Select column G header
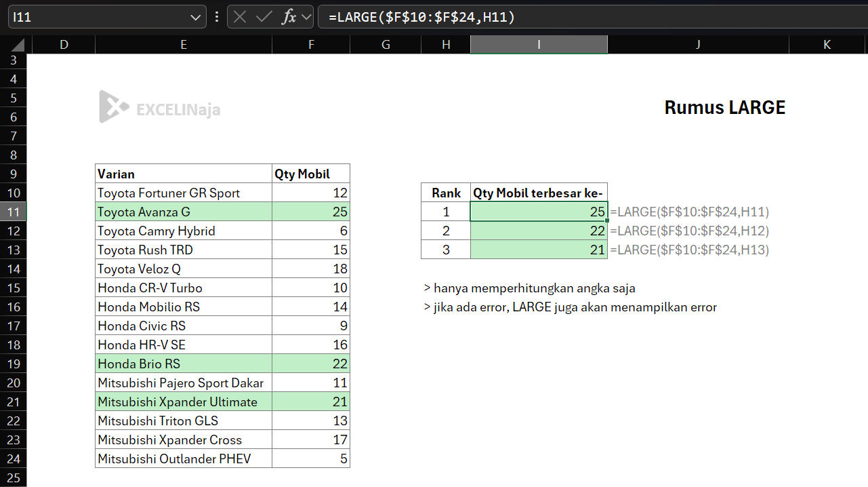Screen dimensions: 868x487 [386, 45]
